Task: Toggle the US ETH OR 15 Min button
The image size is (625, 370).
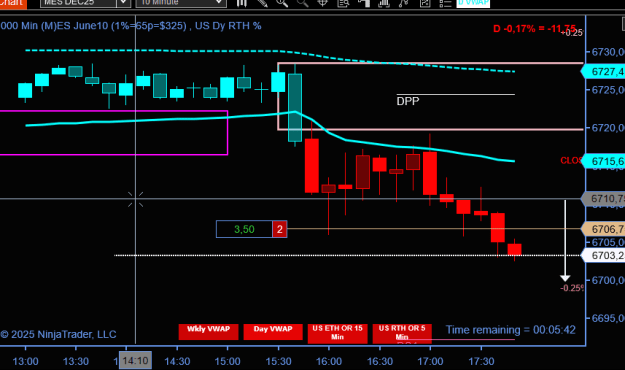Action: coord(338,333)
